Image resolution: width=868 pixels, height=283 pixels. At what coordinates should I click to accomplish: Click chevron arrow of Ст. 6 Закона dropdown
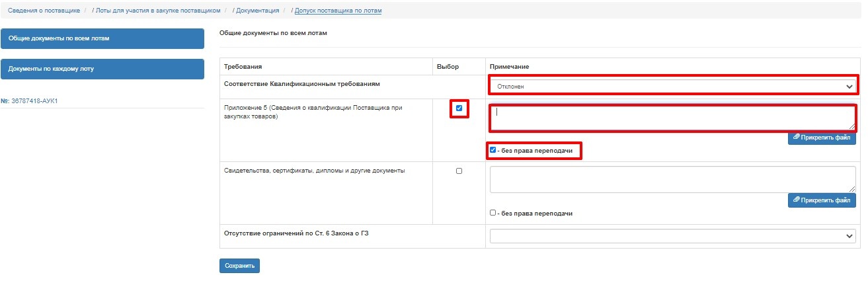pyautogui.click(x=849, y=235)
